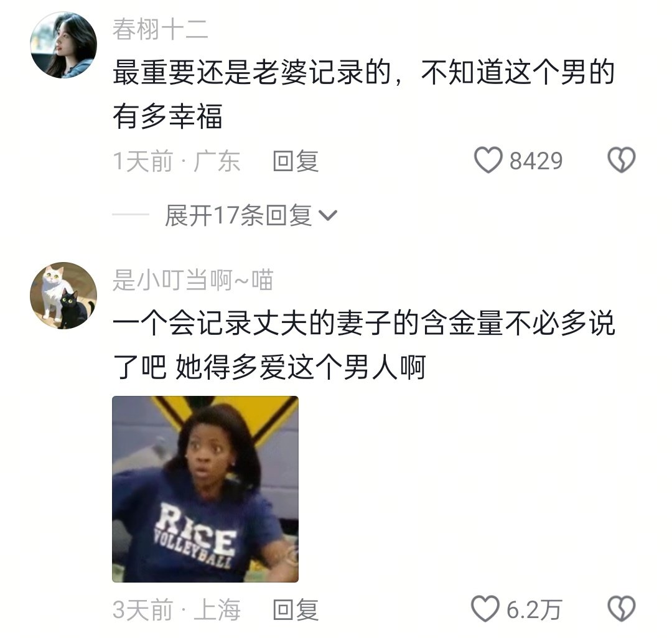View the RICE VOLLEYBALL meme image
The width and height of the screenshot is (672, 638).
click(x=205, y=489)
